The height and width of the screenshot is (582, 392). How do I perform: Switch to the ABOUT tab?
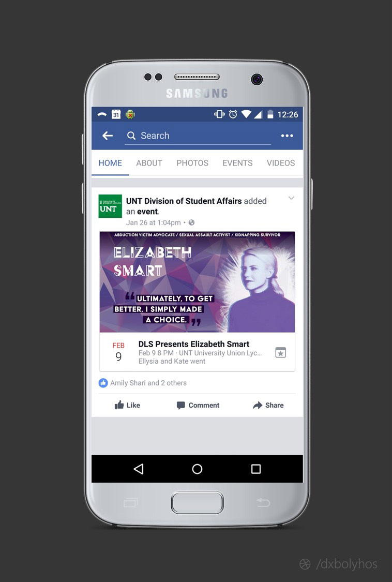pyautogui.click(x=149, y=163)
